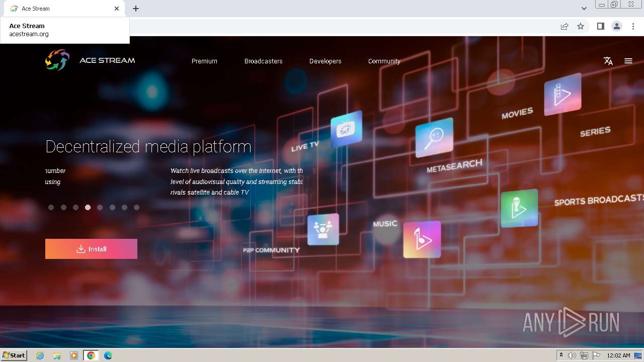The height and width of the screenshot is (362, 644).
Task: Open the language translate icon
Action: point(608,61)
